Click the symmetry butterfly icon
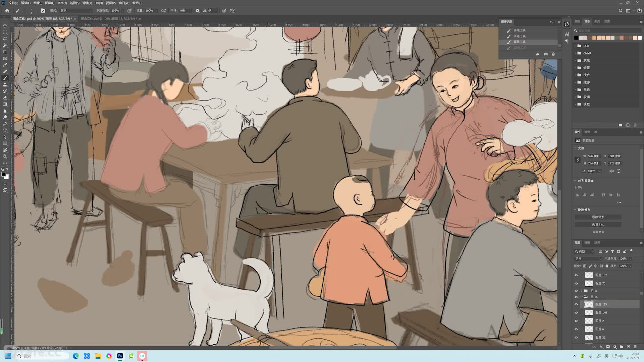644x362 pixels. [x=232, y=11]
